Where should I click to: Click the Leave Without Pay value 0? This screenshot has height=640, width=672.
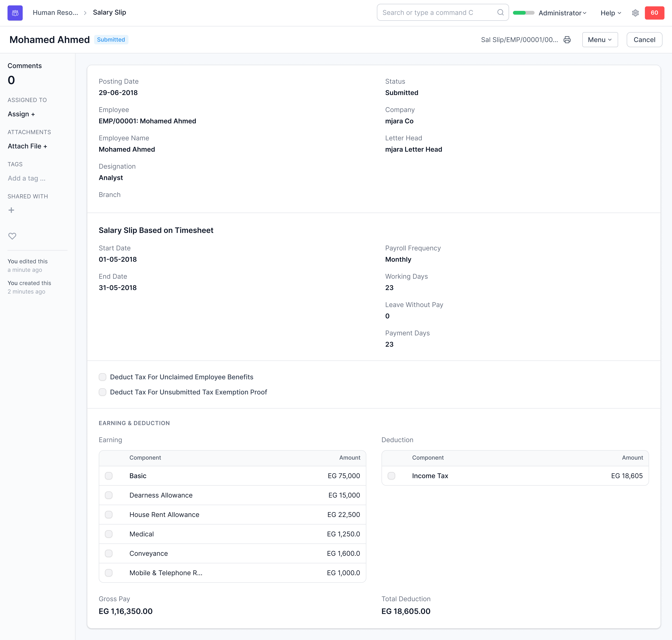click(x=387, y=316)
